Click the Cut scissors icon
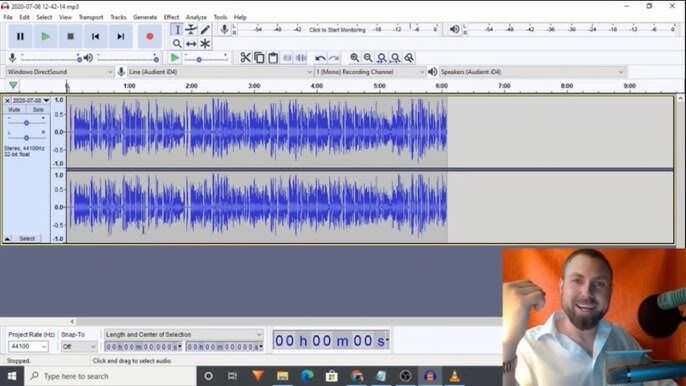Viewport: 686px width, 386px height. point(245,58)
